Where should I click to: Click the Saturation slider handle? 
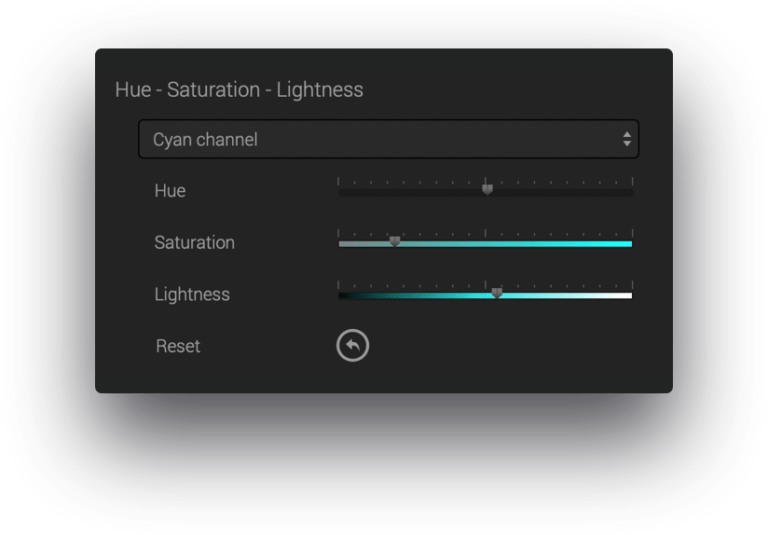point(395,242)
